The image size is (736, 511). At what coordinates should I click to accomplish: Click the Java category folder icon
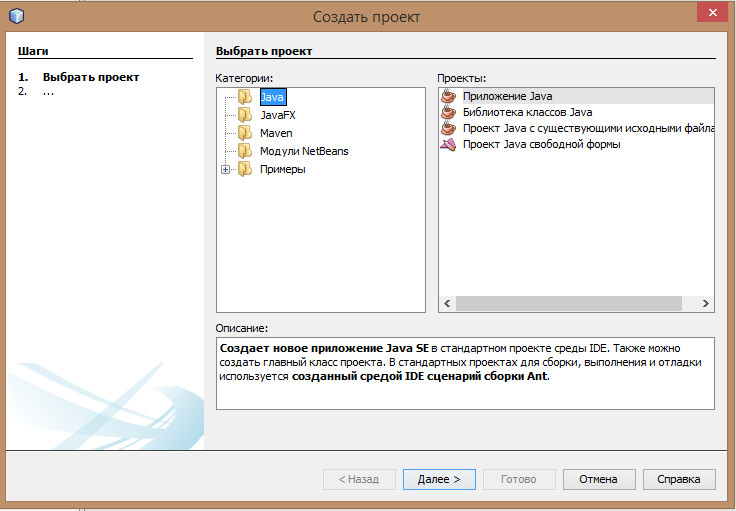(x=245, y=97)
